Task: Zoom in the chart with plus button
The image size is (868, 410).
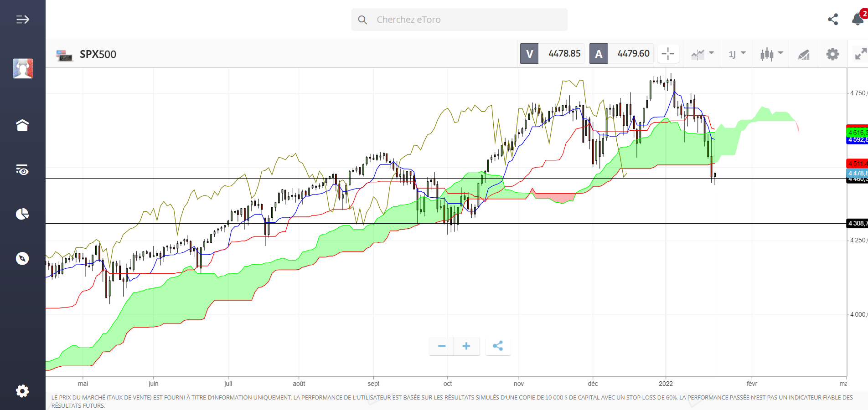Action: [466, 346]
